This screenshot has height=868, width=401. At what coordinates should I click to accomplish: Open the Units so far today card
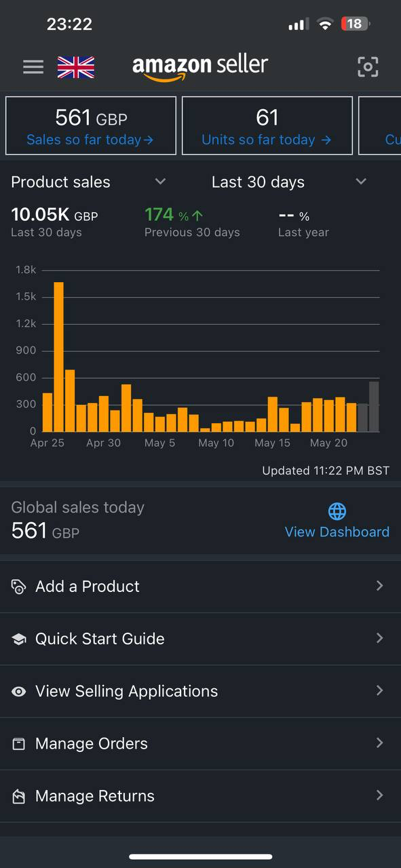(x=267, y=125)
